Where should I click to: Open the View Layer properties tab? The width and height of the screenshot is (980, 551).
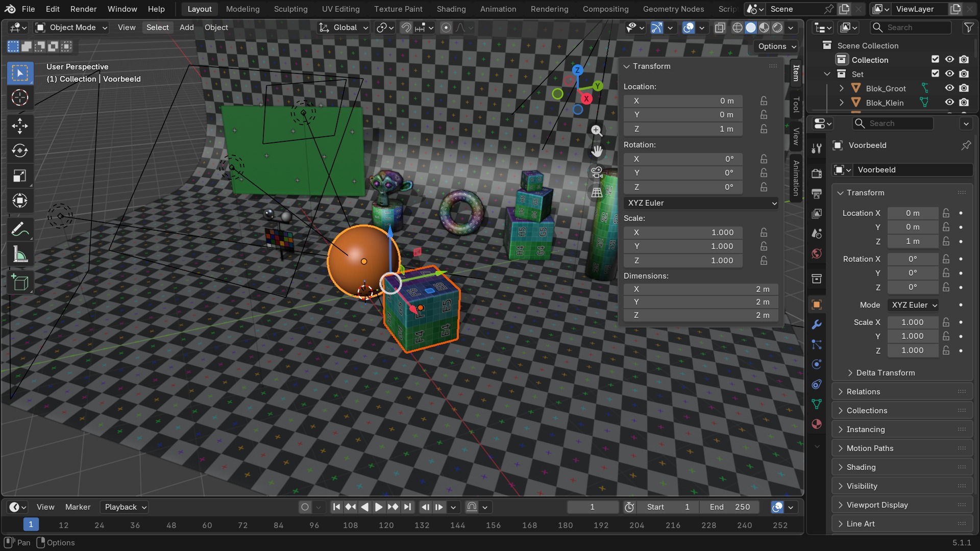pos(816,213)
